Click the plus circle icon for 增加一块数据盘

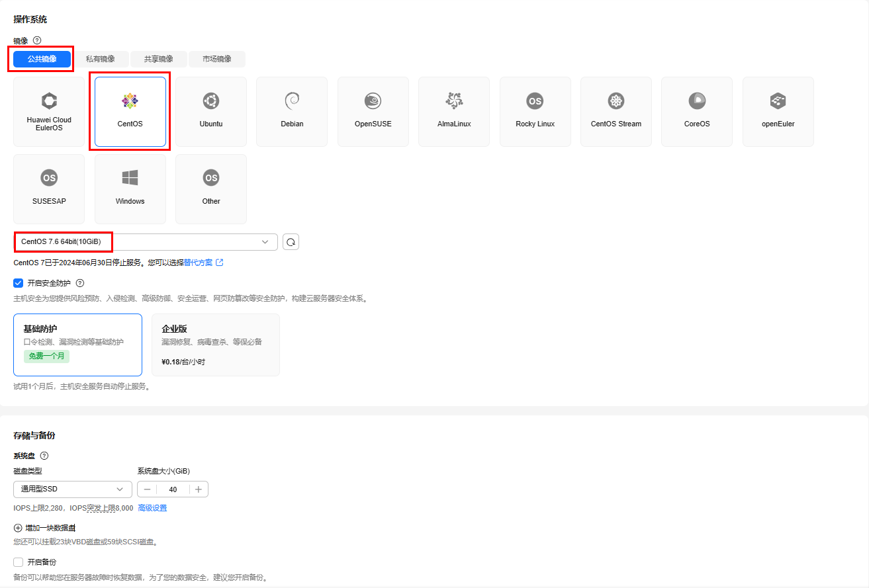(18, 528)
